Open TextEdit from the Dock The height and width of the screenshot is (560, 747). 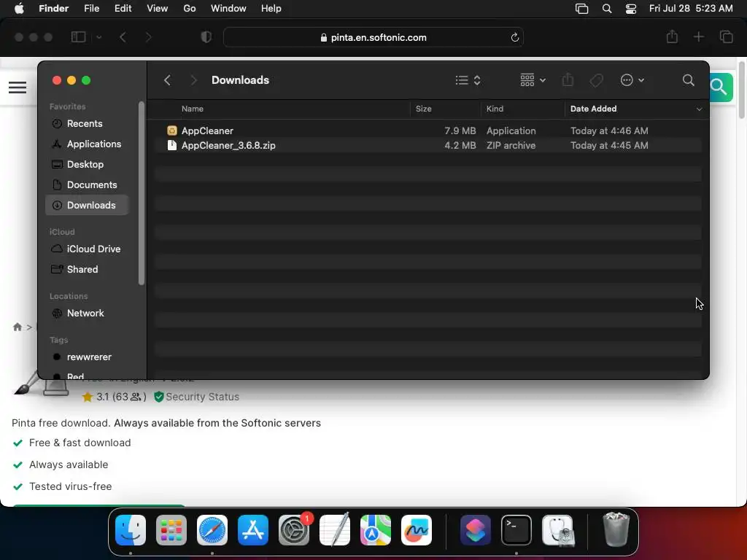pos(335,530)
